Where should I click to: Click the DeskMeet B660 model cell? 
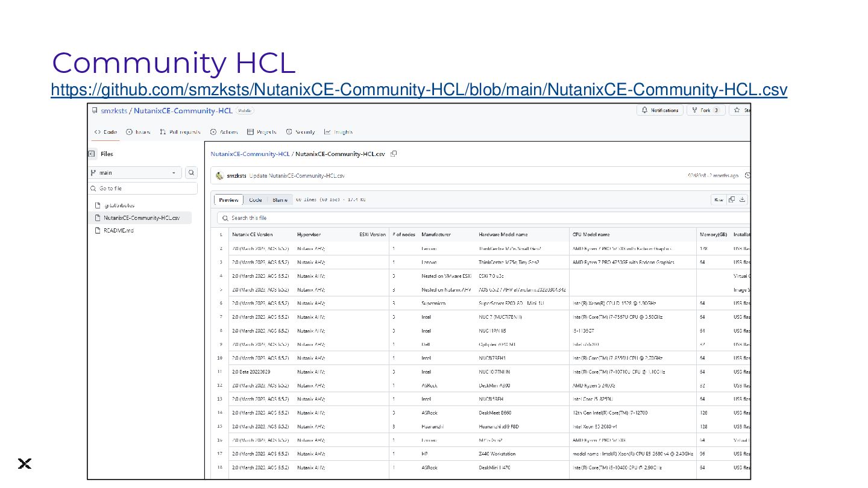(x=495, y=413)
